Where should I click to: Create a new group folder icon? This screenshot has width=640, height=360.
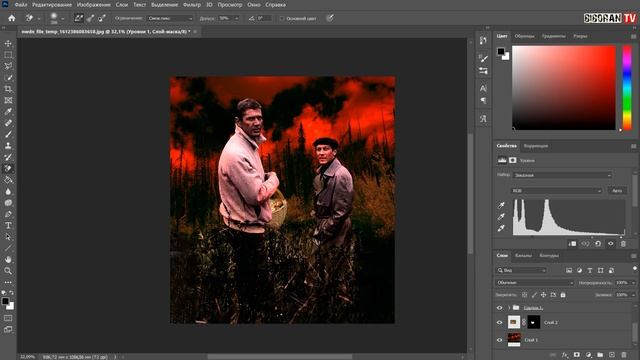600,355
